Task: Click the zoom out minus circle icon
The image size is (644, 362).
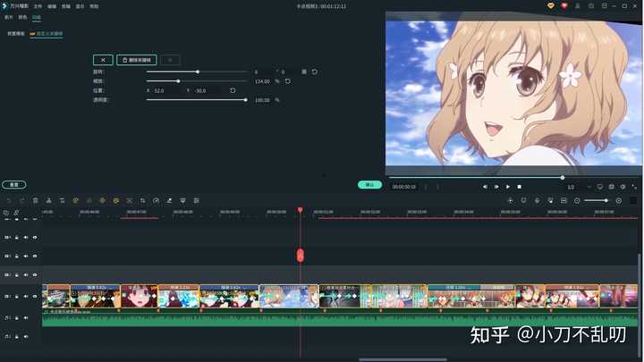Action: click(577, 201)
